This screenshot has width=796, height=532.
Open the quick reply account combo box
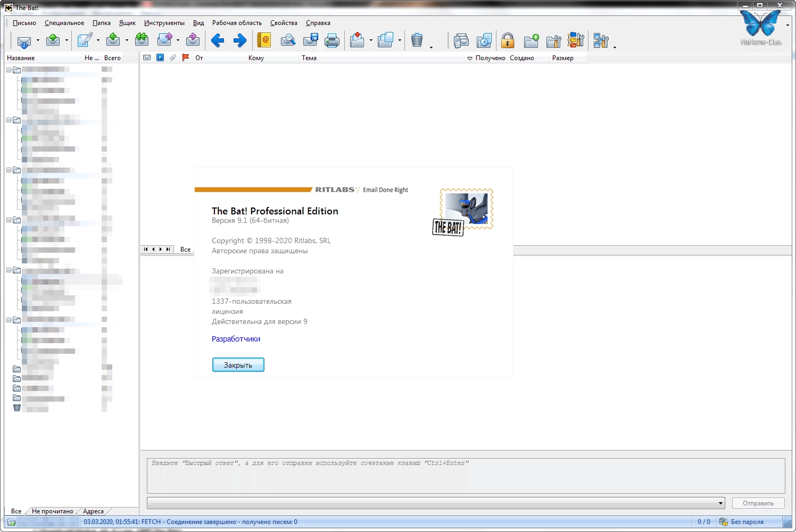point(436,503)
